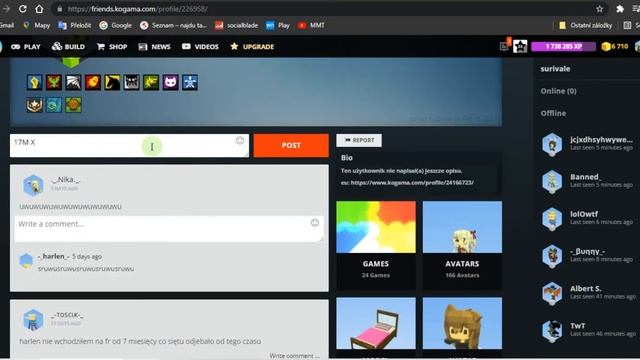
Task: Open the MMT YouTube bookmark
Action: 311,25
